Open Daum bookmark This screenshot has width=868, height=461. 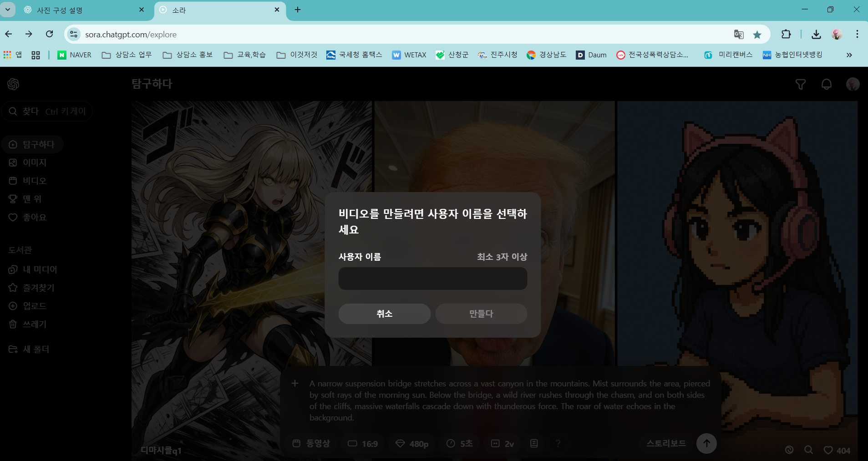(x=591, y=55)
